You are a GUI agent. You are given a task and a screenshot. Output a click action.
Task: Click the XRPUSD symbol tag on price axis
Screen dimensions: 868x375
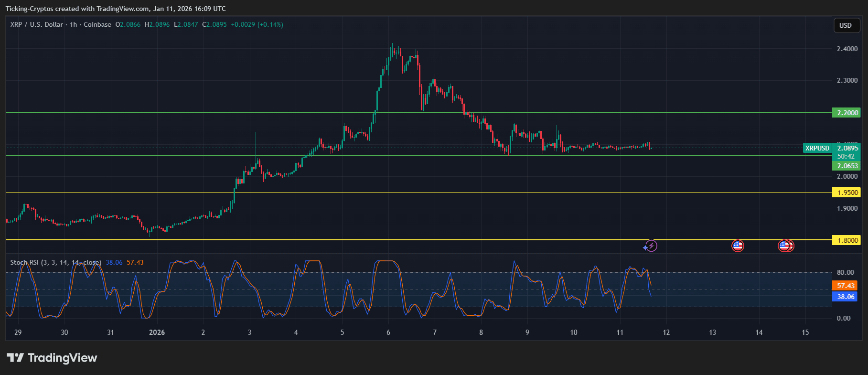817,148
